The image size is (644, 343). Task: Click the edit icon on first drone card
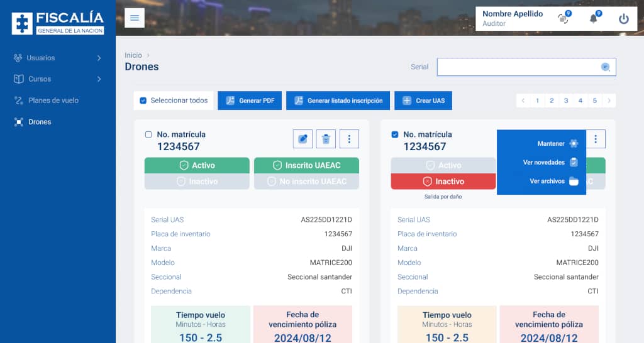(303, 139)
